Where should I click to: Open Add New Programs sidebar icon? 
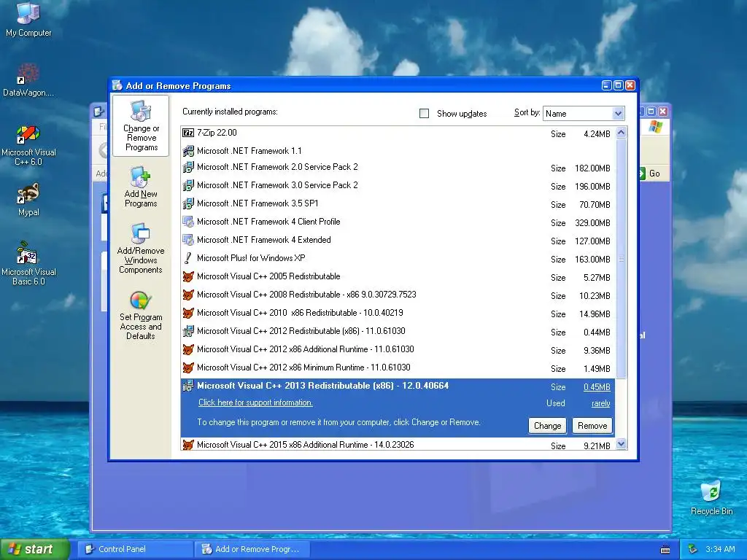(141, 187)
